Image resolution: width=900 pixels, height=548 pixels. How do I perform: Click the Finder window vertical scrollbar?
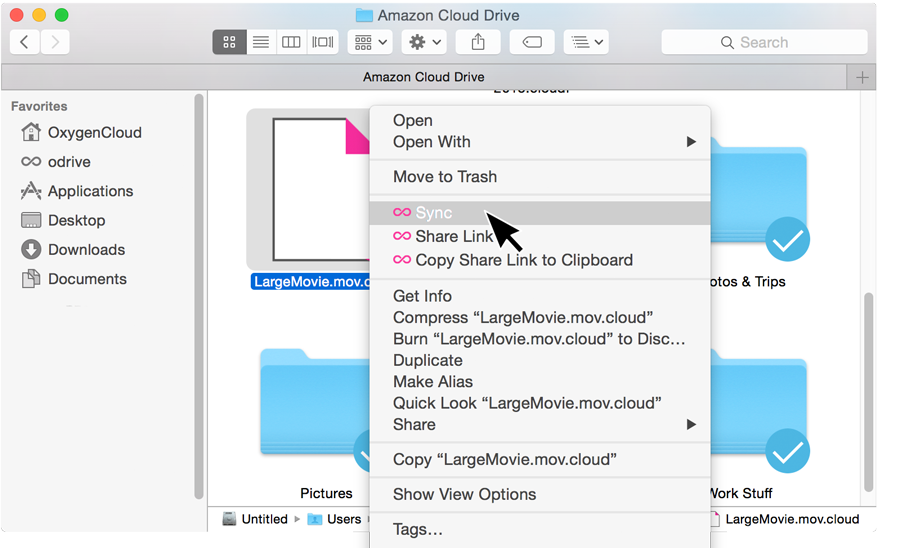(868, 392)
